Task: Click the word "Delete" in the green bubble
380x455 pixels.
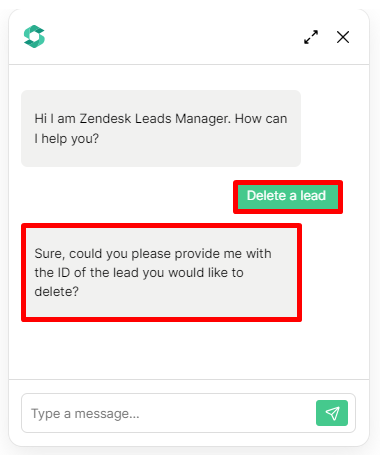Action: click(x=266, y=196)
